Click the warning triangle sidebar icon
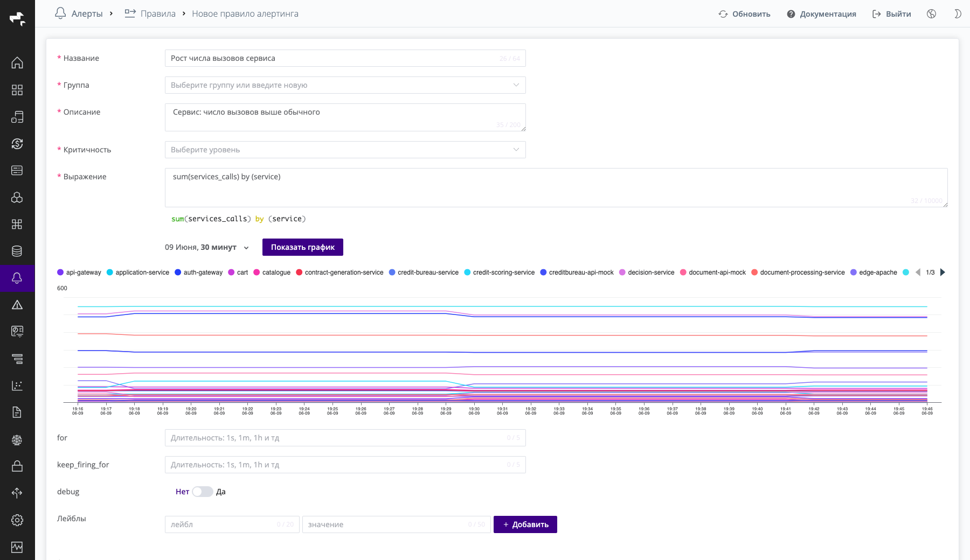 coord(17,305)
